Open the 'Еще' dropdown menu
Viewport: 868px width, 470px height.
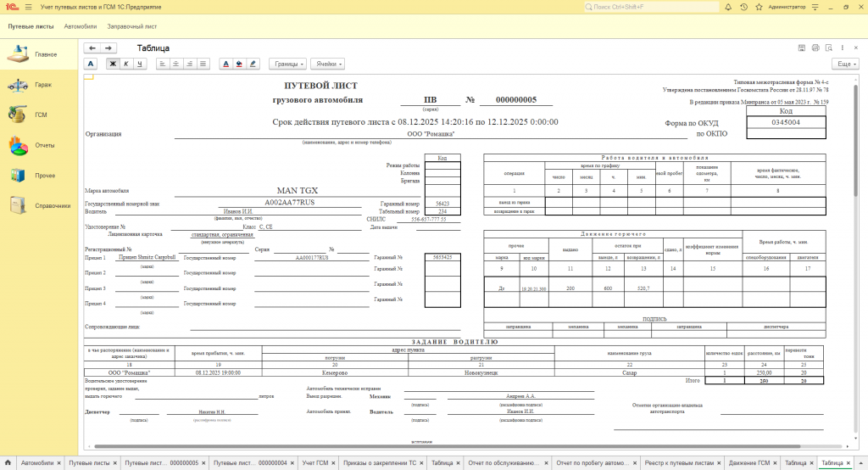tap(845, 64)
